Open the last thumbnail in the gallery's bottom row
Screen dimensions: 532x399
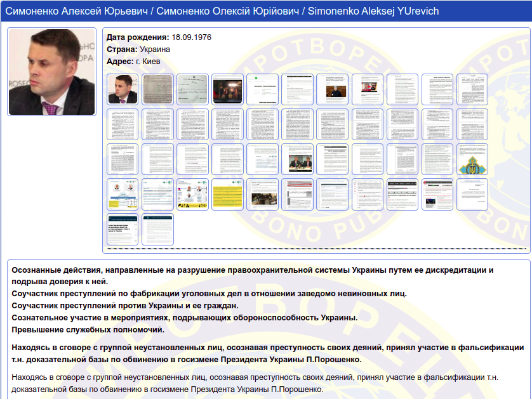pyautogui.click(x=157, y=229)
